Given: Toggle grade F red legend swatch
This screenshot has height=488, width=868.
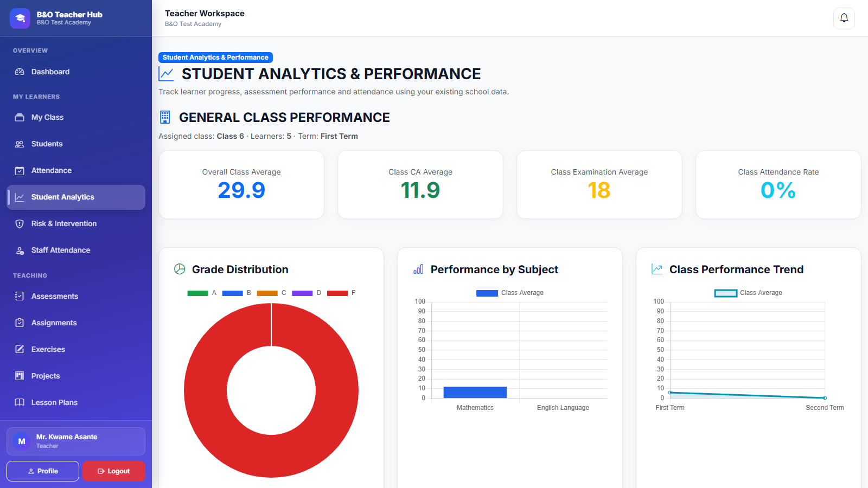Looking at the screenshot, I should coord(337,293).
